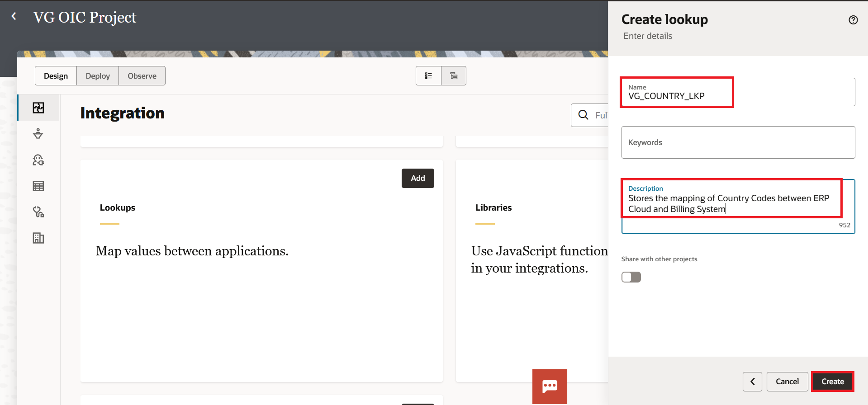Add a new lookup in Lookups card
The image size is (868, 405).
pos(417,178)
